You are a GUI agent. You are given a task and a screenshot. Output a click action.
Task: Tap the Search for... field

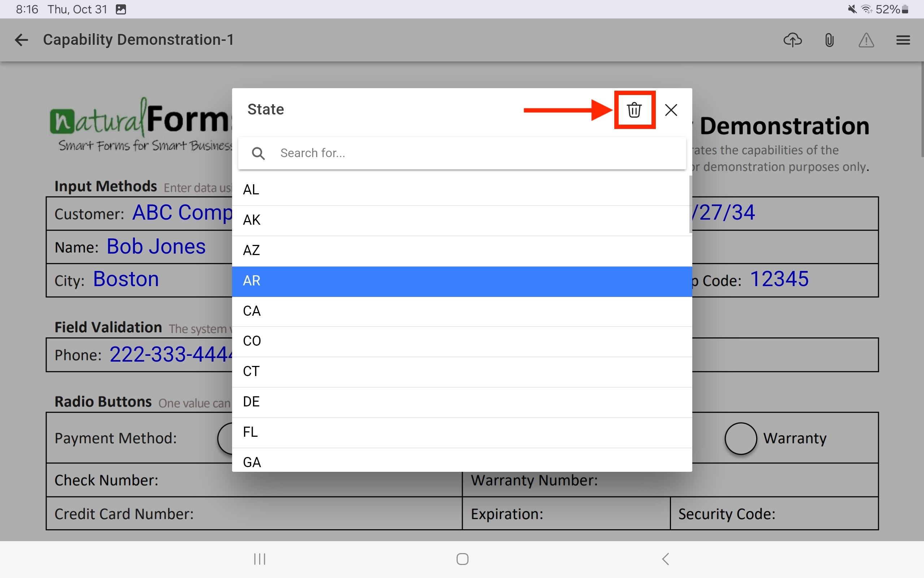[462, 153]
